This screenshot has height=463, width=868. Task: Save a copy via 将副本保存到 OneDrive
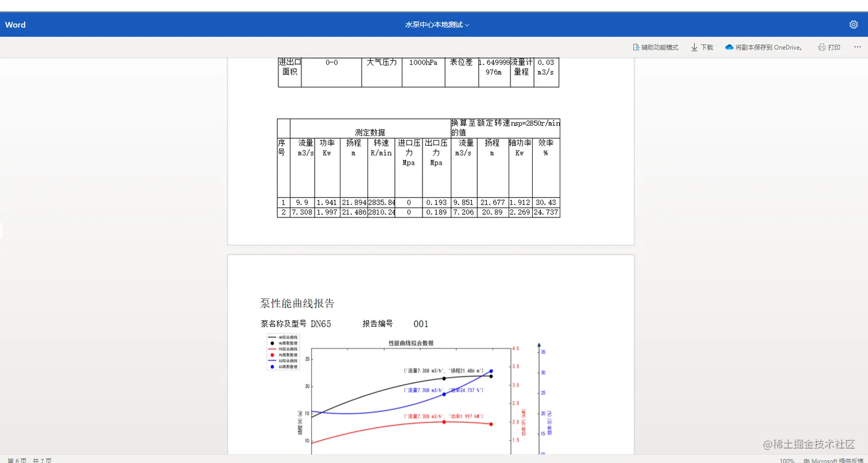pos(764,47)
